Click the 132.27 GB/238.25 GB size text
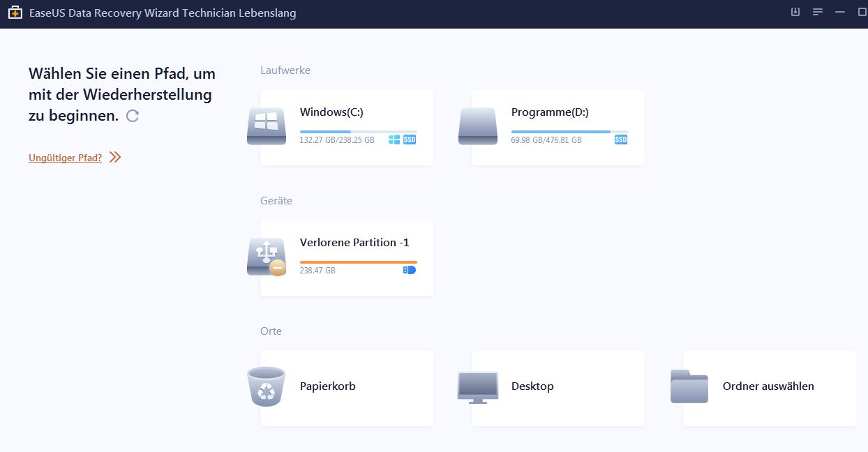The width and height of the screenshot is (868, 452). coord(337,140)
